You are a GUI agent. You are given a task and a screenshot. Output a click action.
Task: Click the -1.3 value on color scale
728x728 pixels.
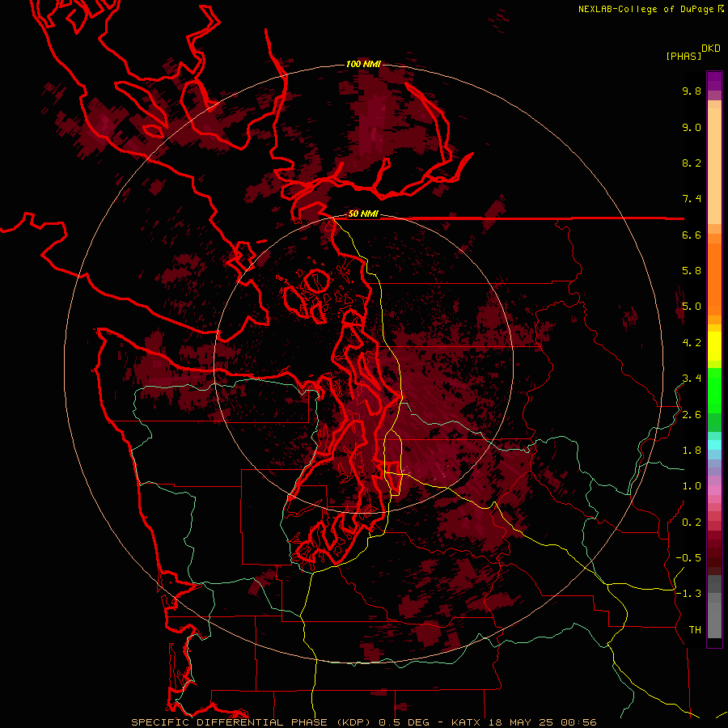688,594
